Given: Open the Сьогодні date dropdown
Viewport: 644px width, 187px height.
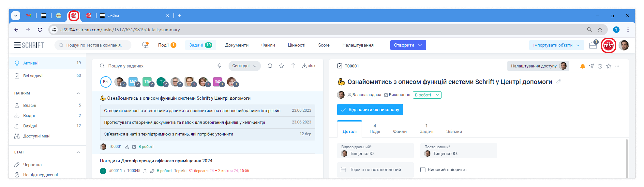Looking at the screenshot, I should (244, 66).
